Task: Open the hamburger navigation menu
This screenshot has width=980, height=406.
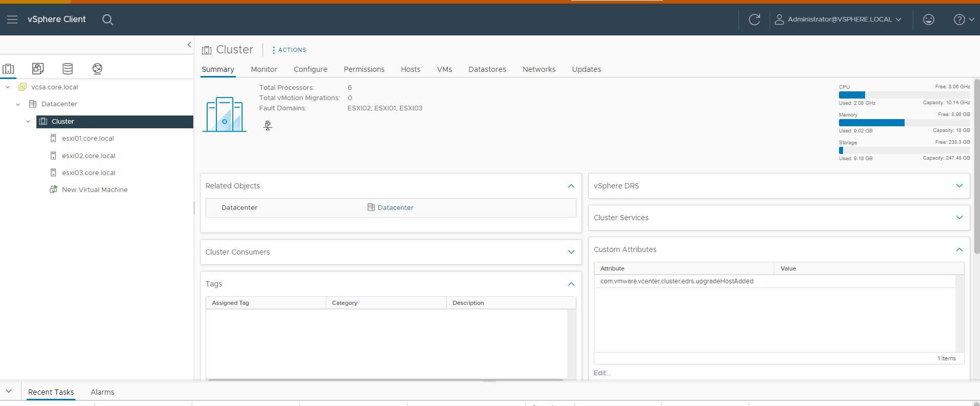Action: [x=12, y=20]
